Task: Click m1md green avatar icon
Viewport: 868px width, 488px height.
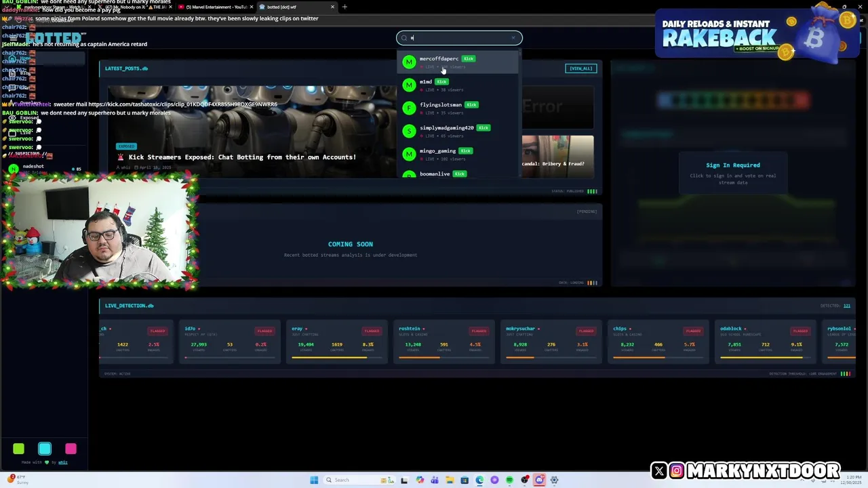Action: 409,85
